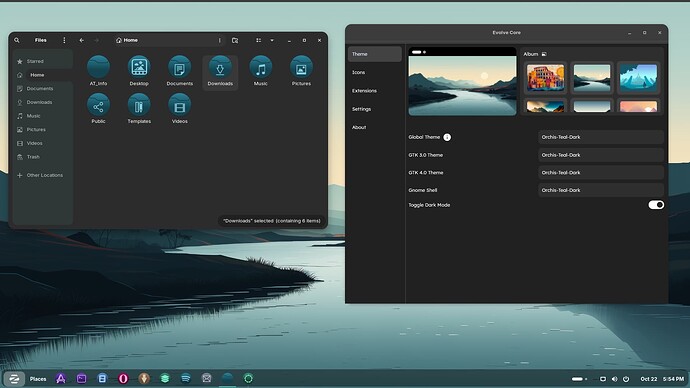Go back in Files window
The width and height of the screenshot is (690, 388).
coord(81,40)
